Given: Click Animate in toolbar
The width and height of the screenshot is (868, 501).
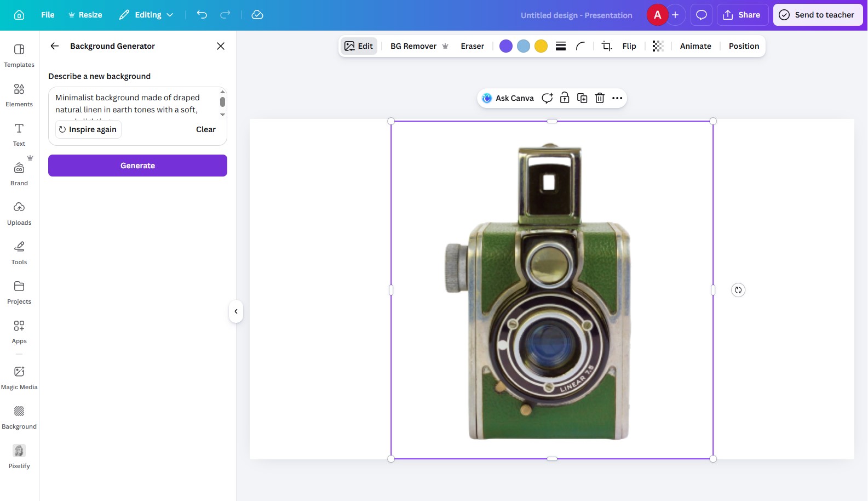Looking at the screenshot, I should pos(695,46).
